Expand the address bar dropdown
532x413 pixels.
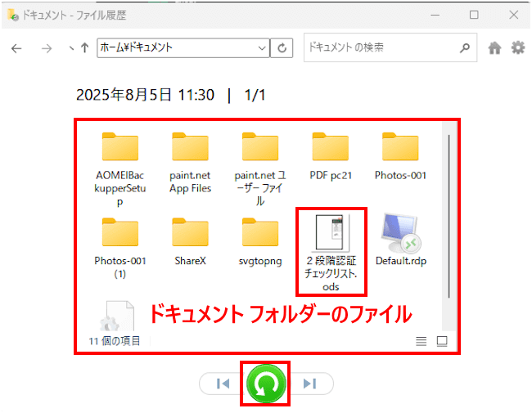coord(262,48)
